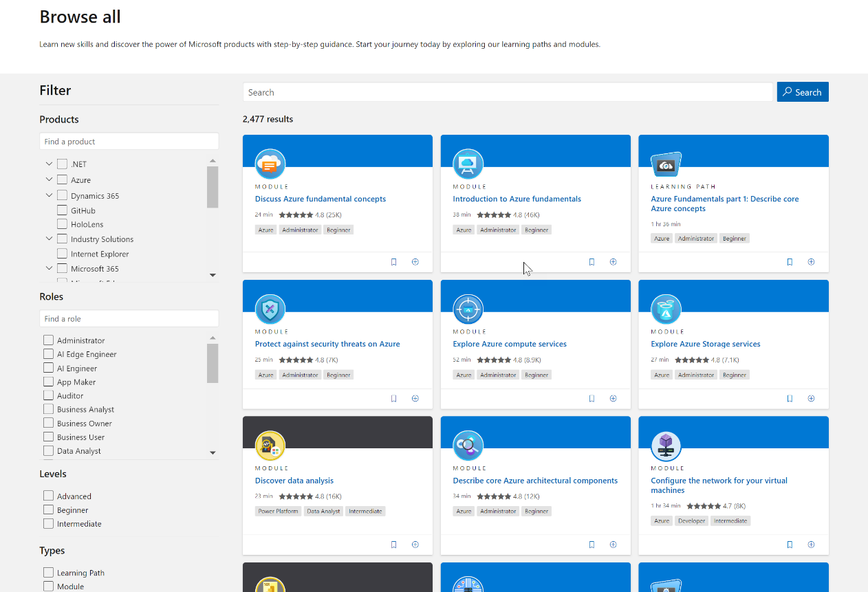Viewport: 868px width, 592px height.
Task: Add Explore Azure compute services to collection
Action: (x=613, y=398)
